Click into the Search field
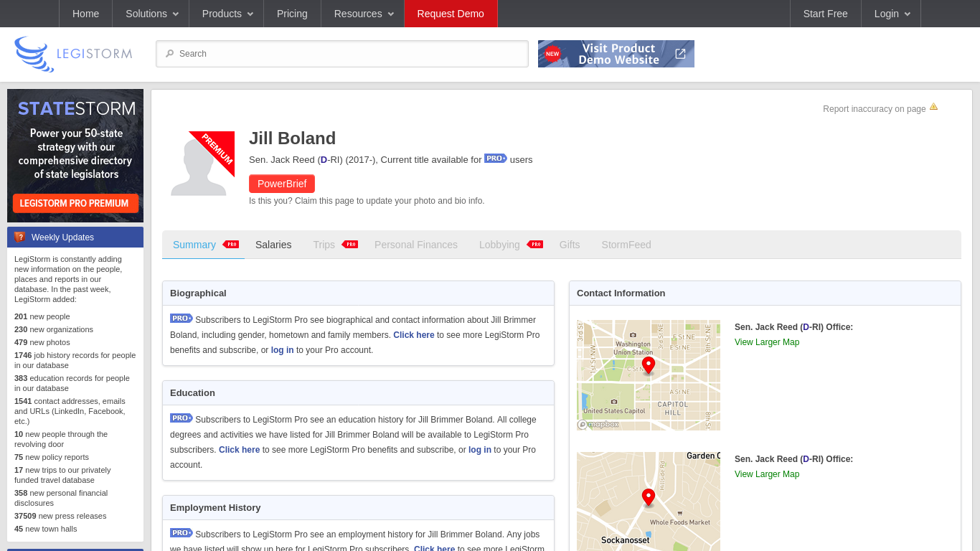The height and width of the screenshot is (551, 980). pos(342,54)
